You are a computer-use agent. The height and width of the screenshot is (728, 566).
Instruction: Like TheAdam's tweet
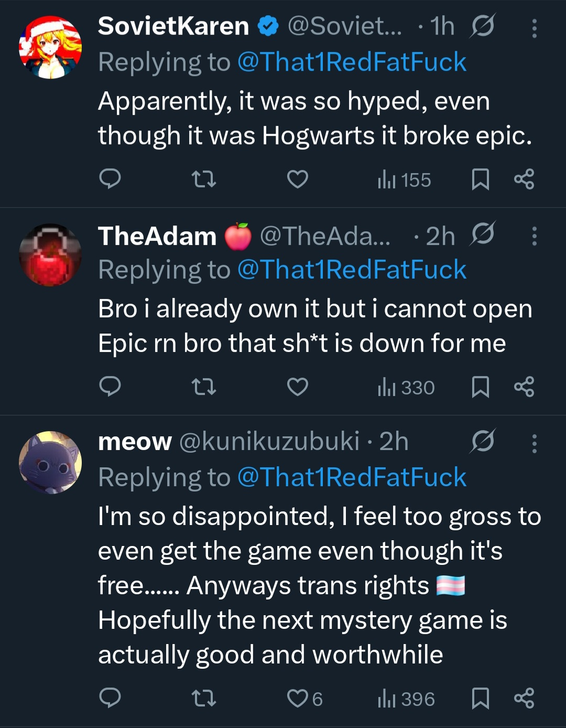tap(298, 387)
